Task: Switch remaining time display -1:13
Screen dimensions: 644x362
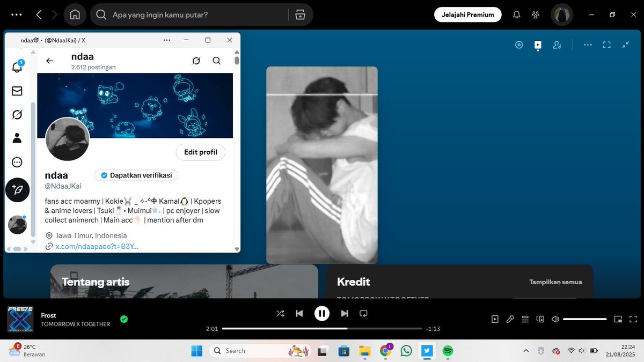Action: (x=433, y=329)
